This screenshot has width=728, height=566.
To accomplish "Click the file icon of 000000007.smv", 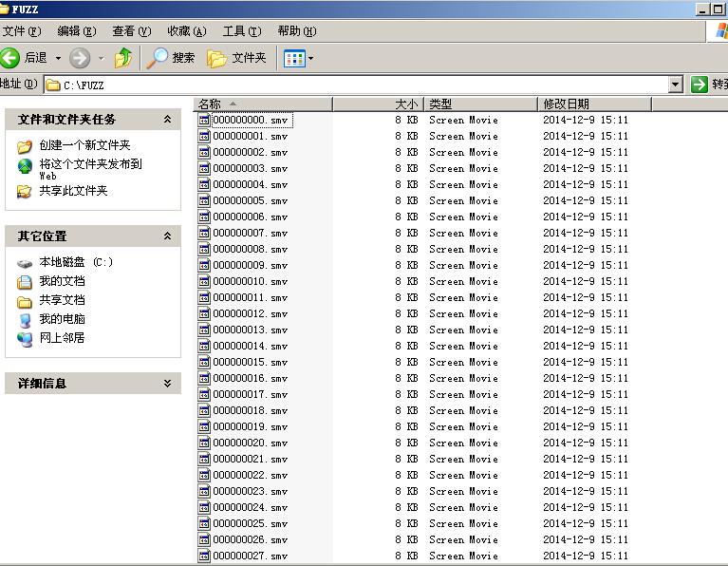I will 204,233.
